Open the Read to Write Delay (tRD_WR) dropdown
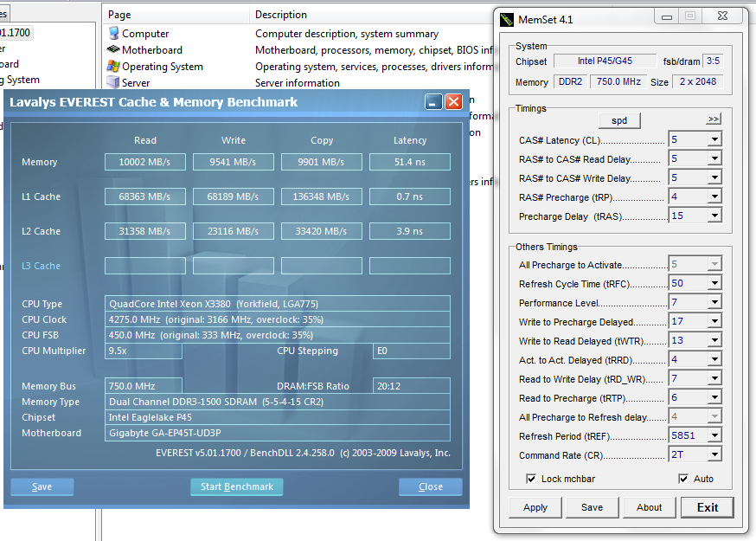This screenshot has height=541, width=756. tap(714, 378)
